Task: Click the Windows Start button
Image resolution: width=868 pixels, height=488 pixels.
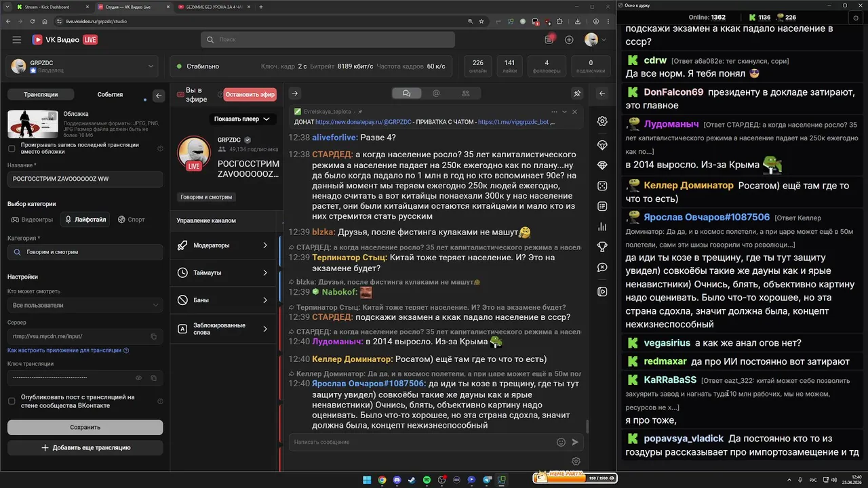Action: point(367,480)
